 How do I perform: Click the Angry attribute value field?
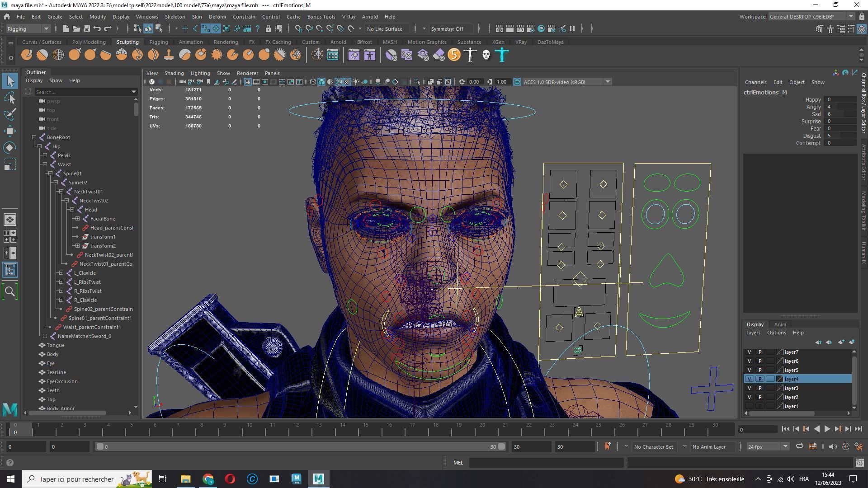(x=840, y=107)
